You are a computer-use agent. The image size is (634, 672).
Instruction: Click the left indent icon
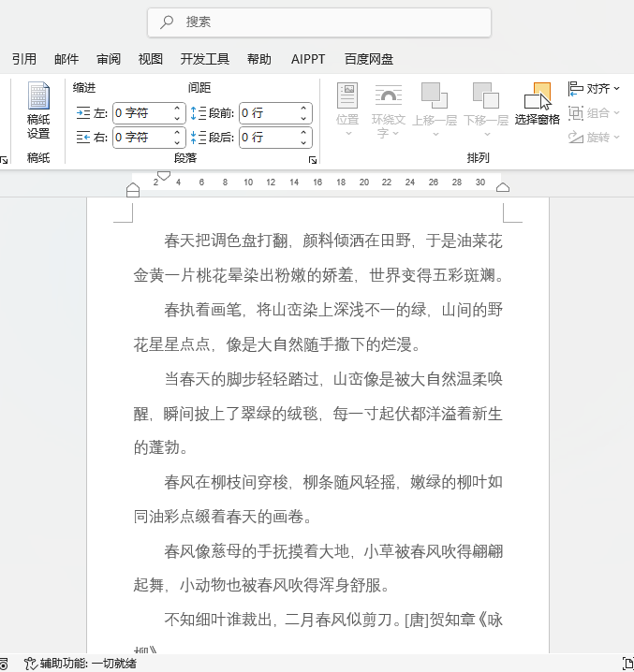tap(83, 113)
